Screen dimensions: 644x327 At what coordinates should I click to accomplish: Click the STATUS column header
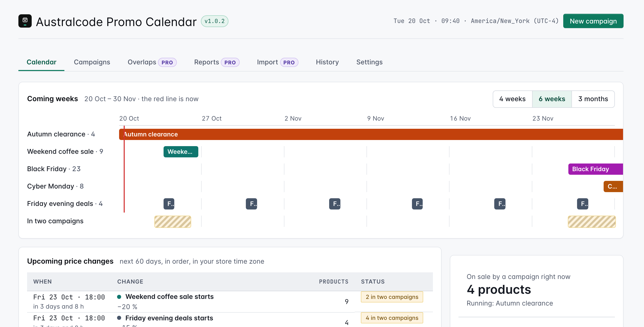373,282
